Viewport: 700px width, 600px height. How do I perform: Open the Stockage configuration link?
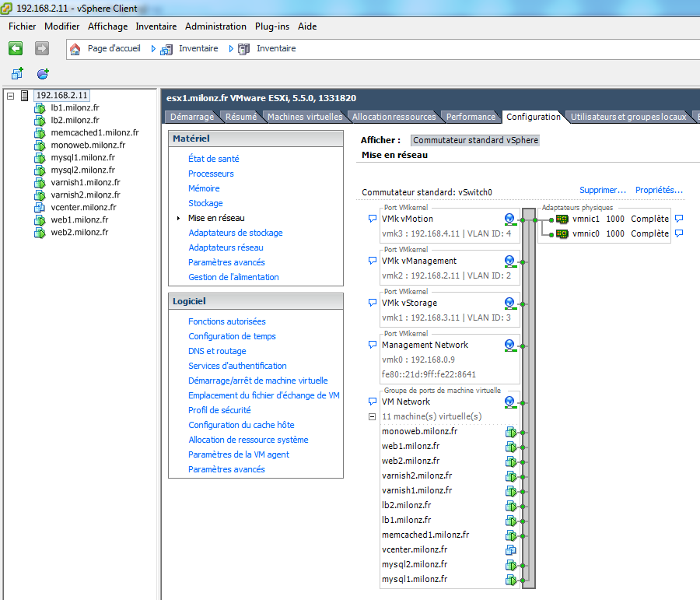click(205, 203)
